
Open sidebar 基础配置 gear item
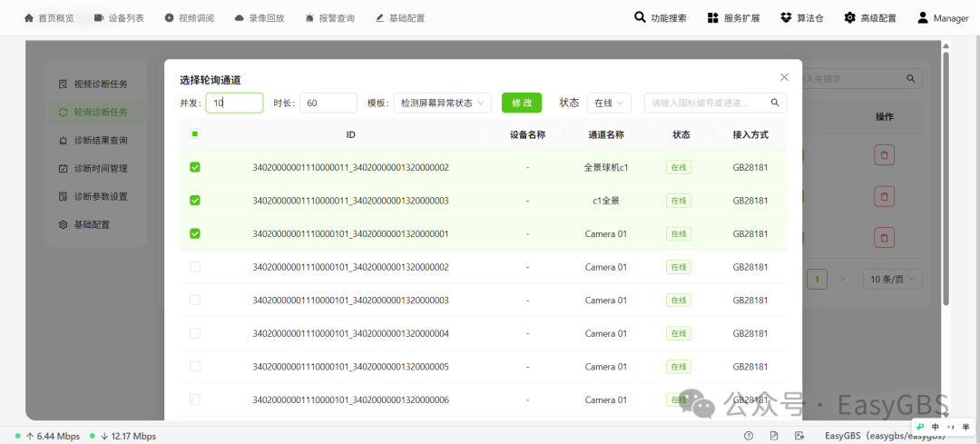coord(95,224)
